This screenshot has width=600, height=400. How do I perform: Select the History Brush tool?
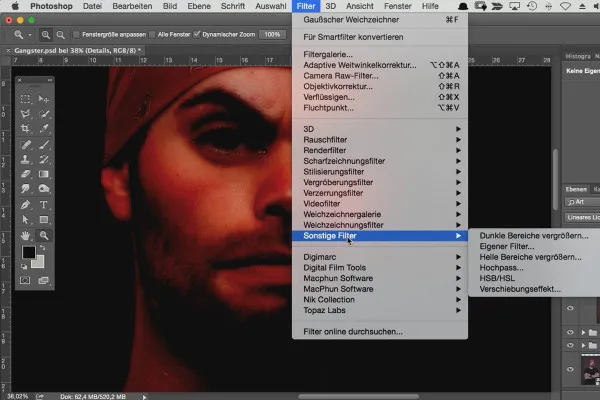[44, 159]
